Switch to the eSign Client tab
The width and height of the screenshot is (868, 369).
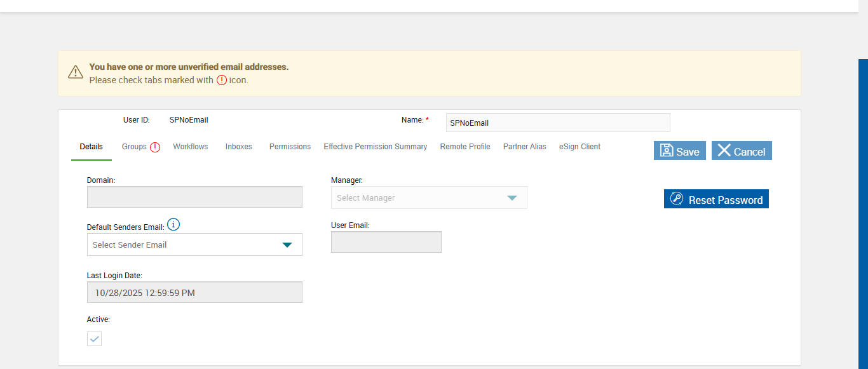pyautogui.click(x=580, y=147)
